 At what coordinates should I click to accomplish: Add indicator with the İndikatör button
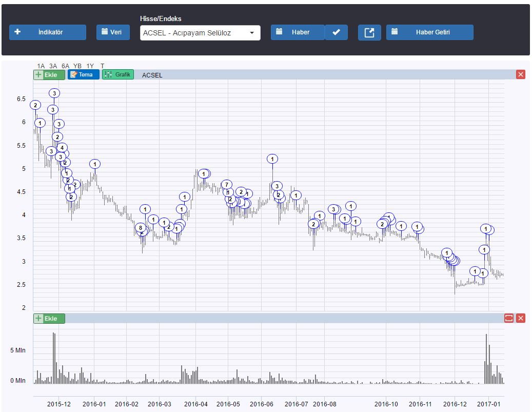(48, 32)
